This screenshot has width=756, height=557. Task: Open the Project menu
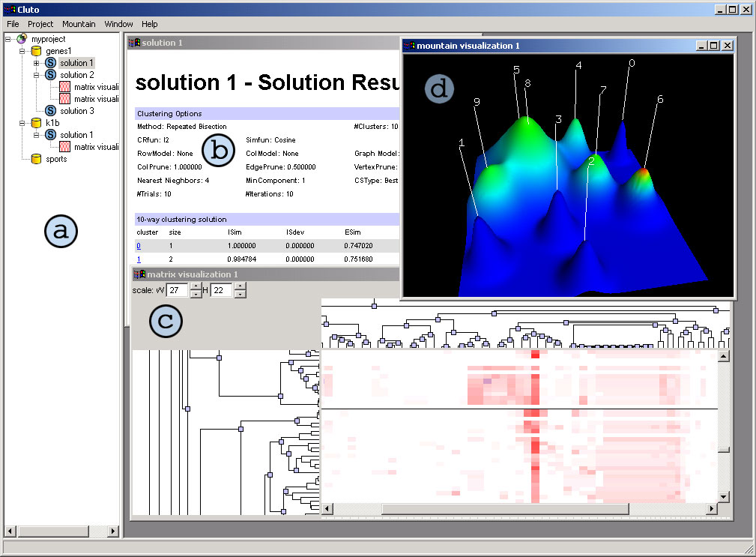40,24
